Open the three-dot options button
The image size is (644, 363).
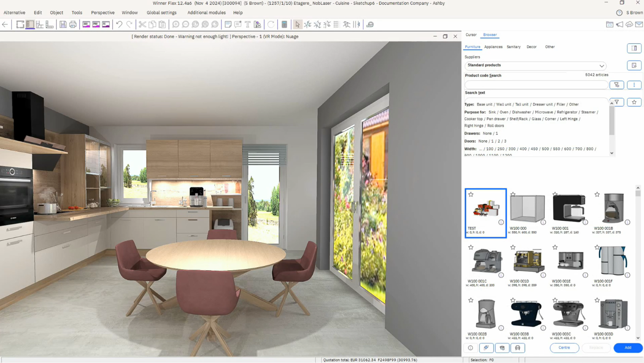click(634, 85)
